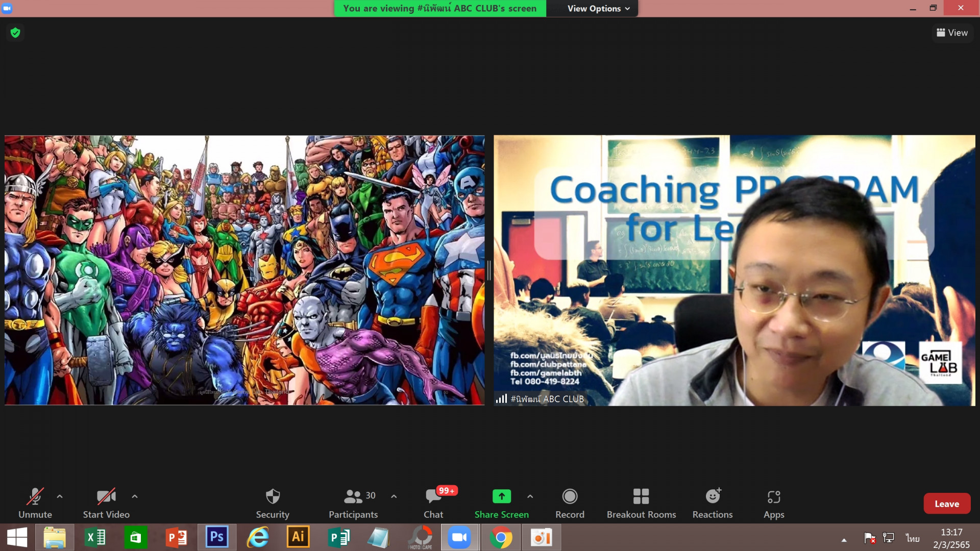Open the Reactions smiley menu

tap(713, 503)
